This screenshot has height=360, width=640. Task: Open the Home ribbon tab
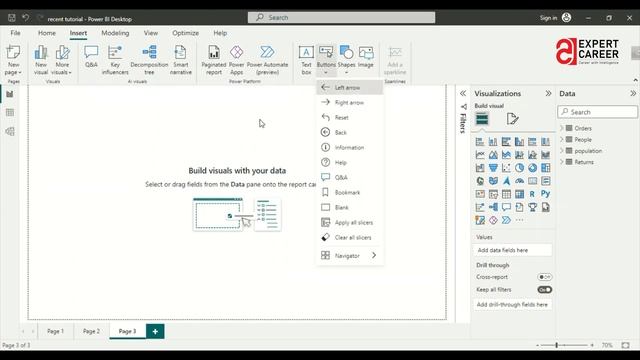pyautogui.click(x=47, y=33)
